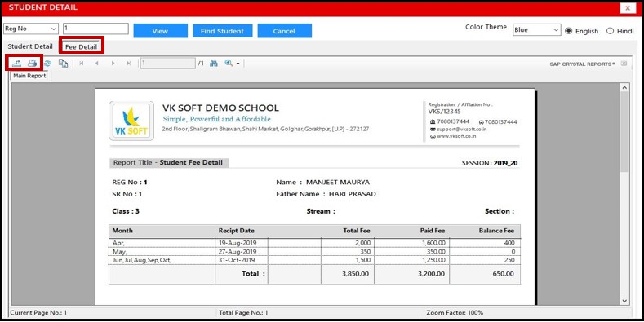Click the Current Page No.: 1 status entry
The image size is (644, 322).
click(38, 312)
